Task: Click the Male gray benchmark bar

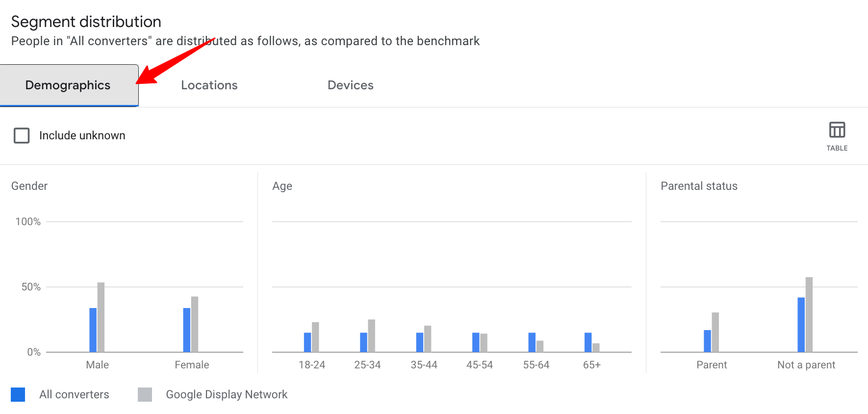Action: point(101,317)
